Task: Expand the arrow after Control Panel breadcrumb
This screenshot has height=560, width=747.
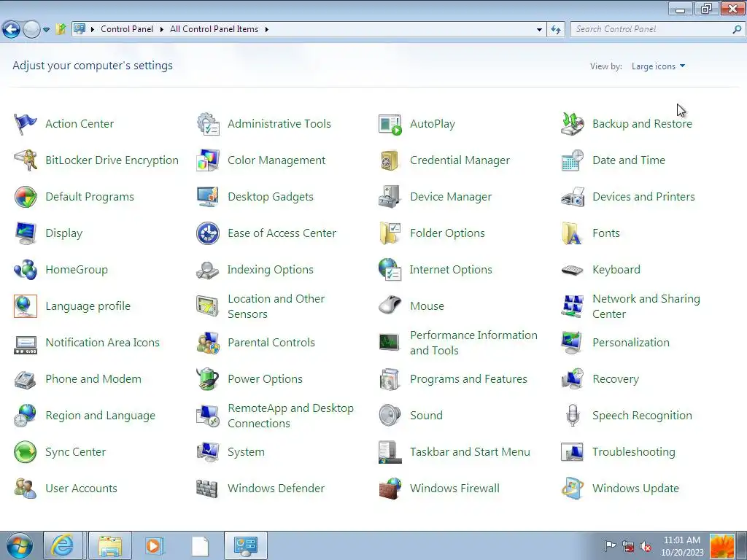Action: click(161, 29)
